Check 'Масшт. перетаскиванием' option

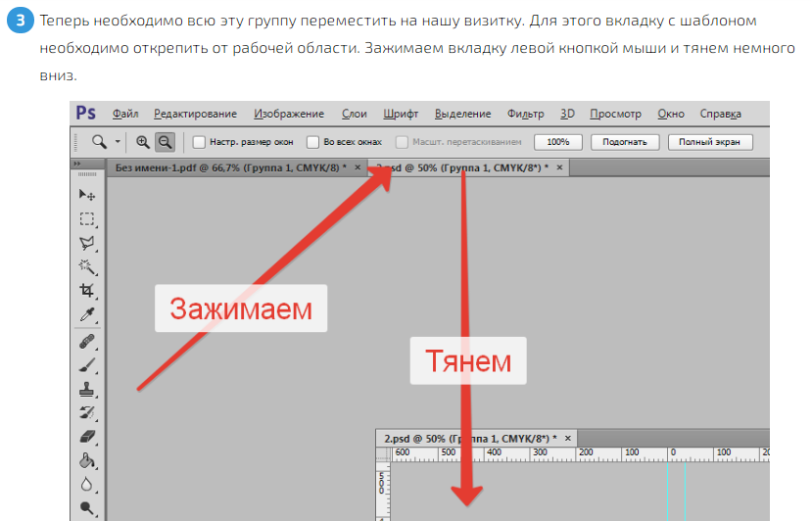[402, 142]
